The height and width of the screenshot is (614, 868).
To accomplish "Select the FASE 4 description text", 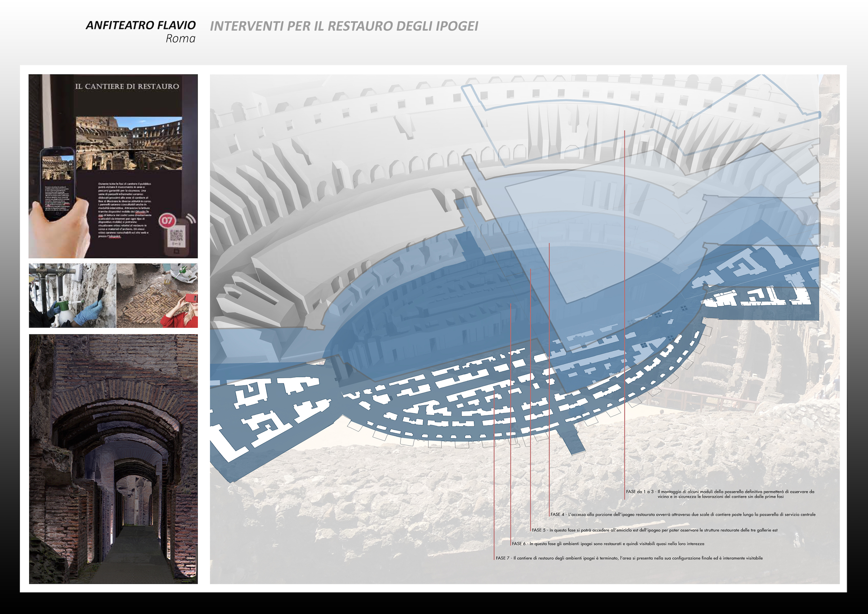I will tap(683, 515).
